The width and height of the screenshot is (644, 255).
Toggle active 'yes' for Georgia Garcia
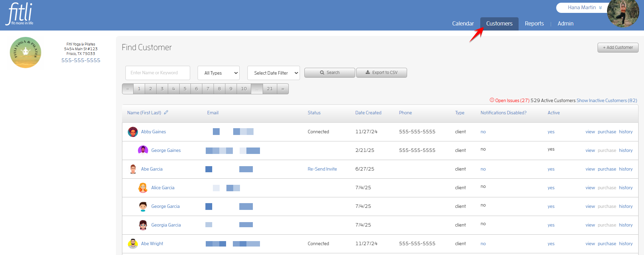click(x=551, y=225)
